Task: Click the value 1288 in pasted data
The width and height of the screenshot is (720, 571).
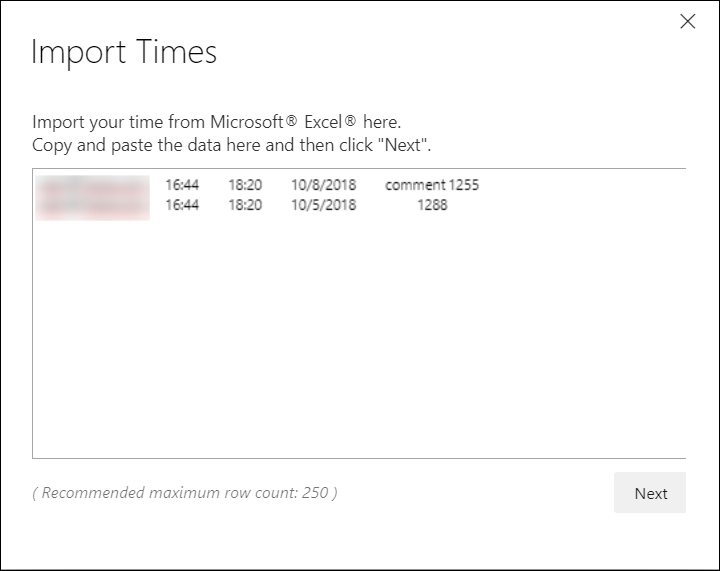Action: (432, 204)
